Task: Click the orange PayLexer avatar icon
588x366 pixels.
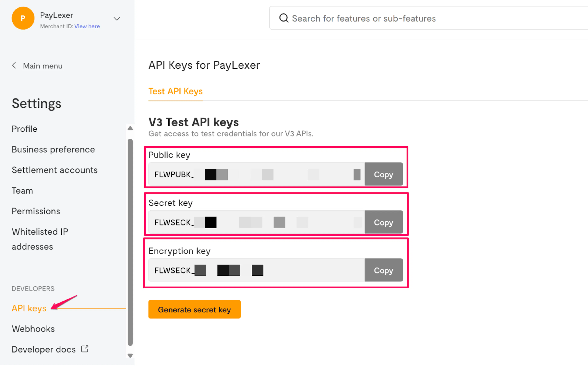Action: coord(23,18)
